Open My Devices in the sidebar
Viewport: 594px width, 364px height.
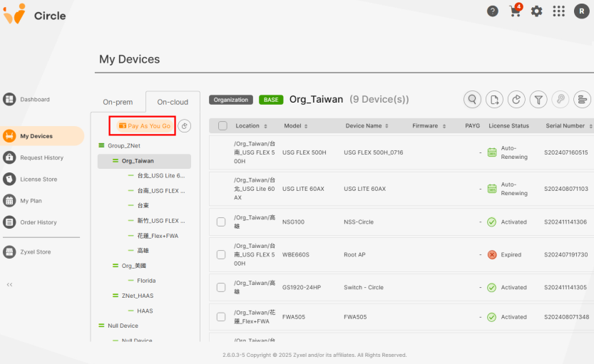(x=43, y=136)
